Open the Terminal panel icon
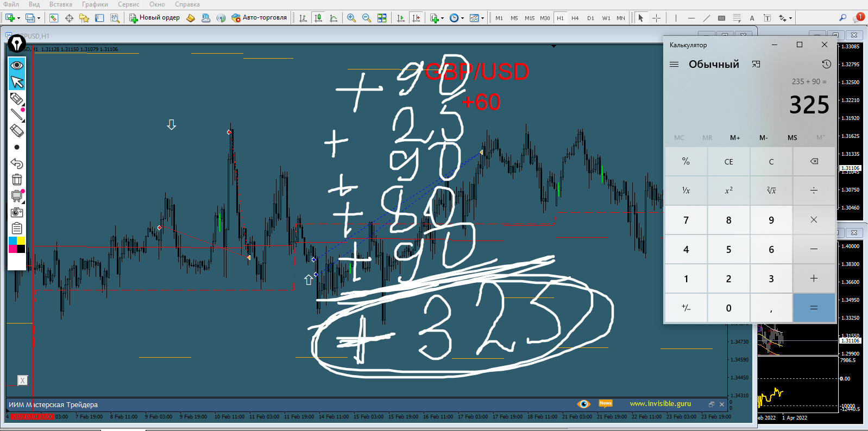The height and width of the screenshot is (431, 868). [99, 18]
